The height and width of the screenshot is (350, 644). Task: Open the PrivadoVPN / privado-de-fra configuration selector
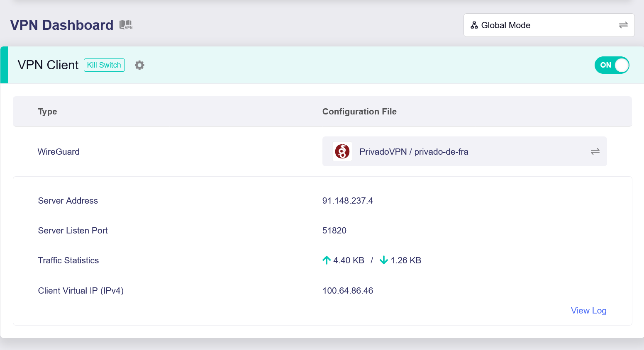click(x=464, y=152)
